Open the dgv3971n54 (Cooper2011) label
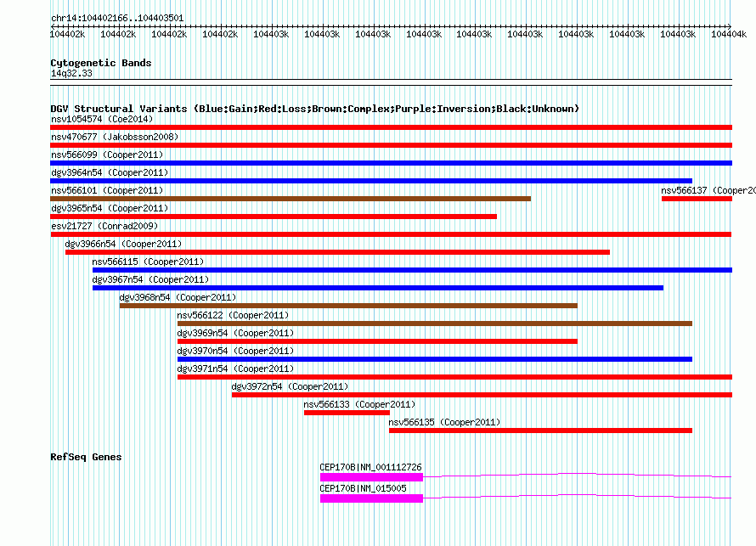The height and width of the screenshot is (546, 756). (x=235, y=369)
